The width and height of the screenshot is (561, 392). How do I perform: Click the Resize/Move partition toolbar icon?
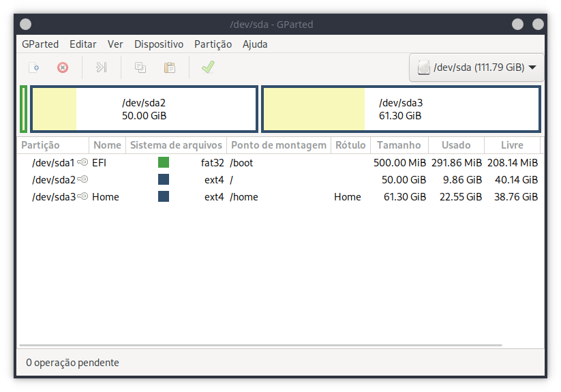pyautogui.click(x=102, y=67)
